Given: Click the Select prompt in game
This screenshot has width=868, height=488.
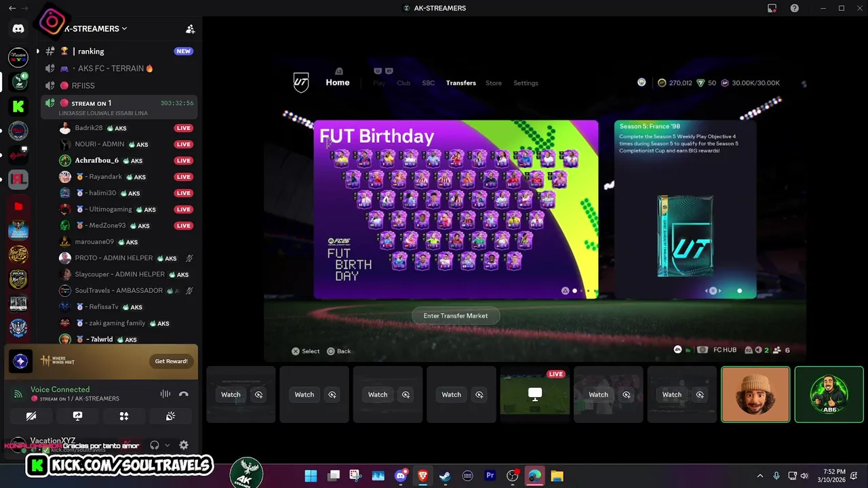Looking at the screenshot, I should (x=306, y=351).
